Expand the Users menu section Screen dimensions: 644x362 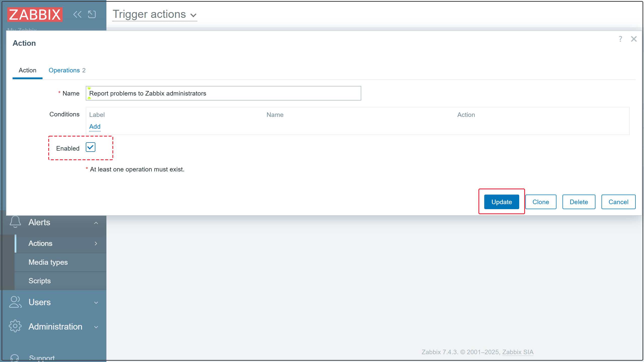pyautogui.click(x=96, y=303)
